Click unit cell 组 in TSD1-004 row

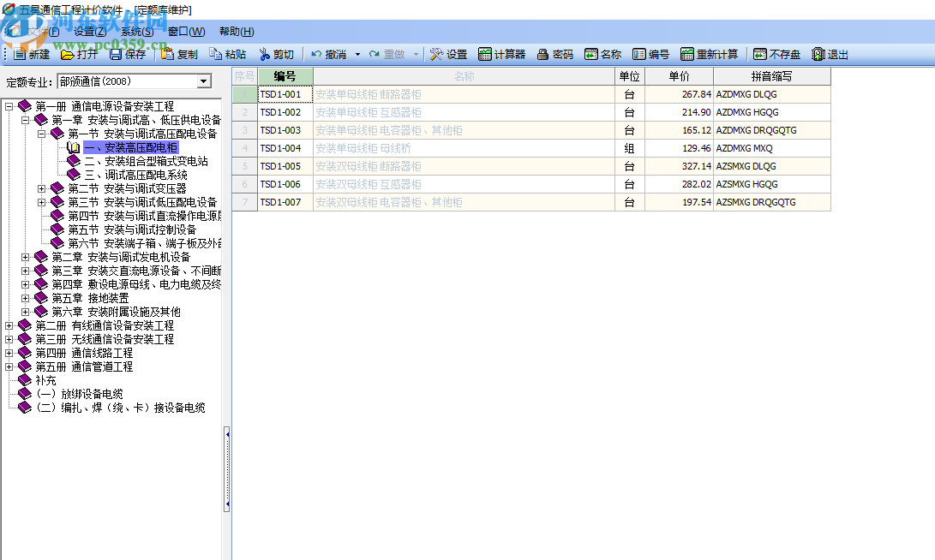point(629,148)
